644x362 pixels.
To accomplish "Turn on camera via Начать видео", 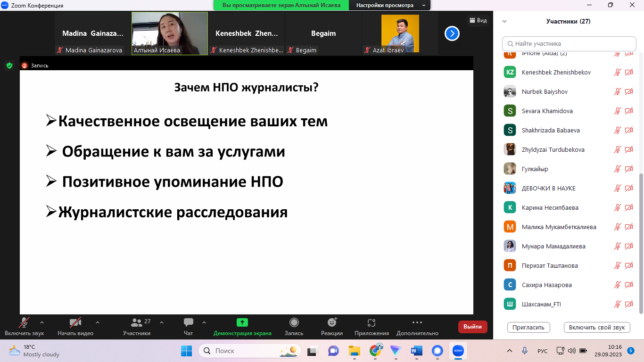I will (75, 323).
